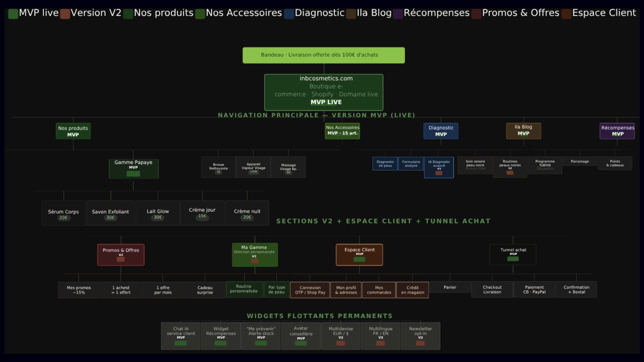The height and width of the screenshot is (362, 644).
Task: Click the MVP live legend color swatch
Action: [13, 13]
